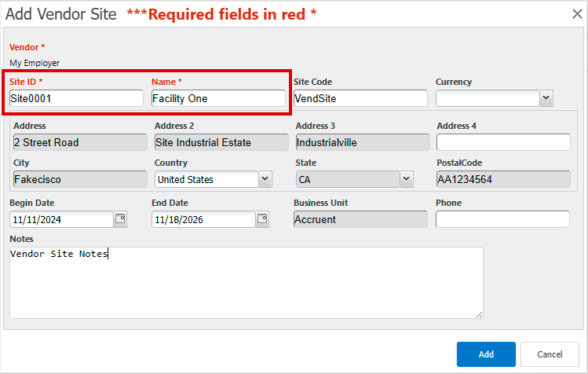Click the 'Vendor *' label

point(27,47)
